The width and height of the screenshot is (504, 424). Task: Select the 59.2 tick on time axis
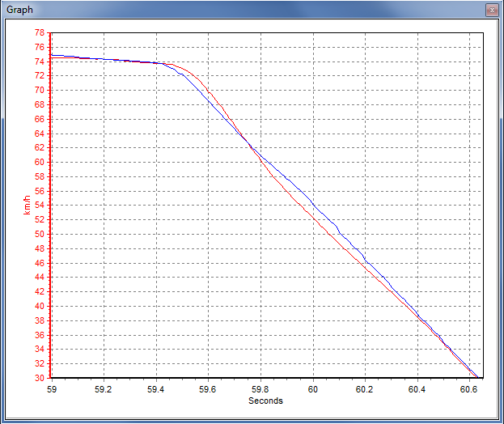[104, 388]
